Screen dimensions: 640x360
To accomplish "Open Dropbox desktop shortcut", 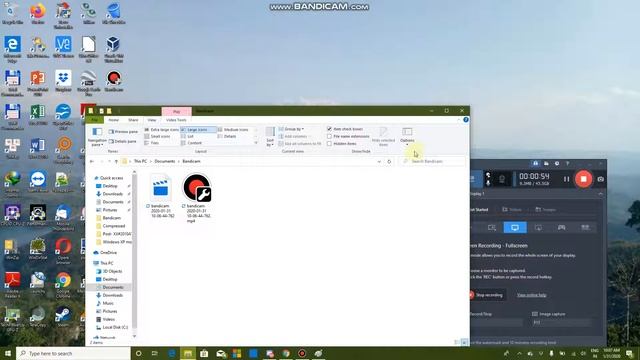I will [x=63, y=81].
